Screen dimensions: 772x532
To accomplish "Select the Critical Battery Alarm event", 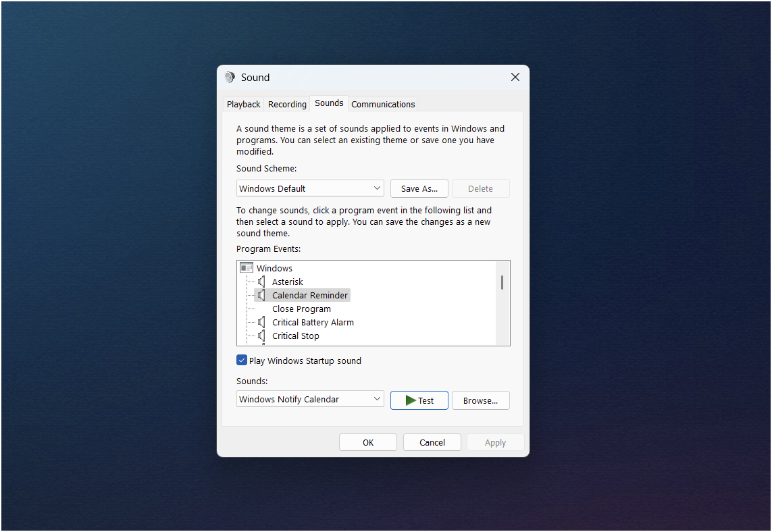I will tap(313, 322).
